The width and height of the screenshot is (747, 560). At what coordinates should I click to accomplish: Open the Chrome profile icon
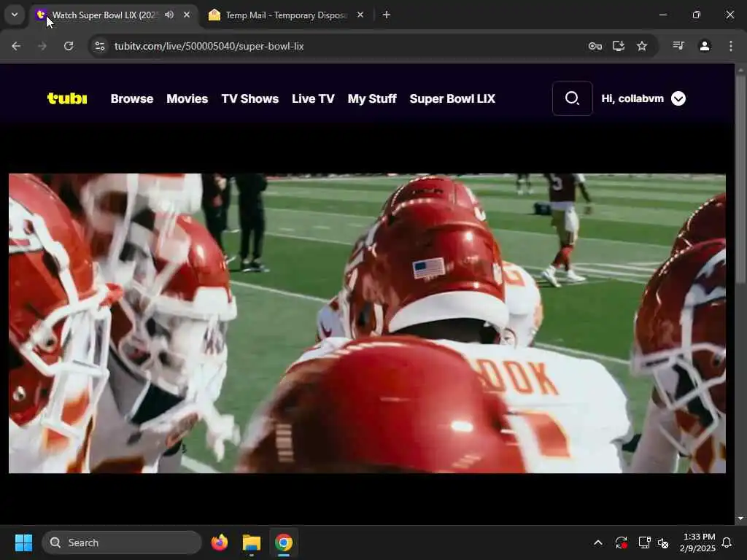pos(705,46)
